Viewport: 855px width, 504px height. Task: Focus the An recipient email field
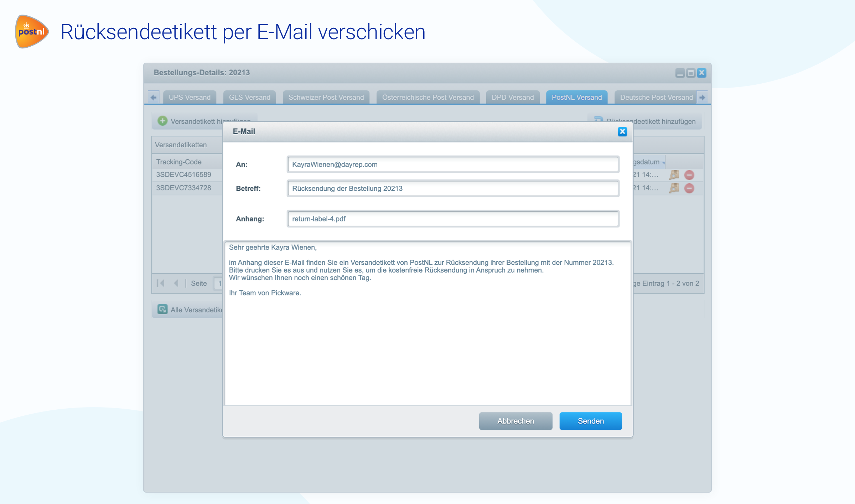[453, 164]
